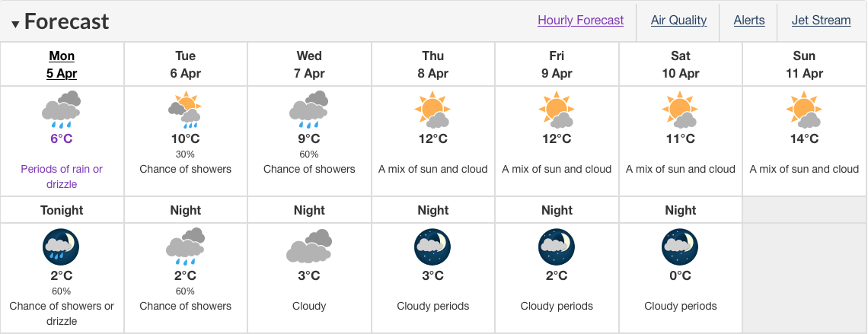The width and height of the screenshot is (868, 334).
Task: Open the Air Quality link
Action: coord(678,21)
